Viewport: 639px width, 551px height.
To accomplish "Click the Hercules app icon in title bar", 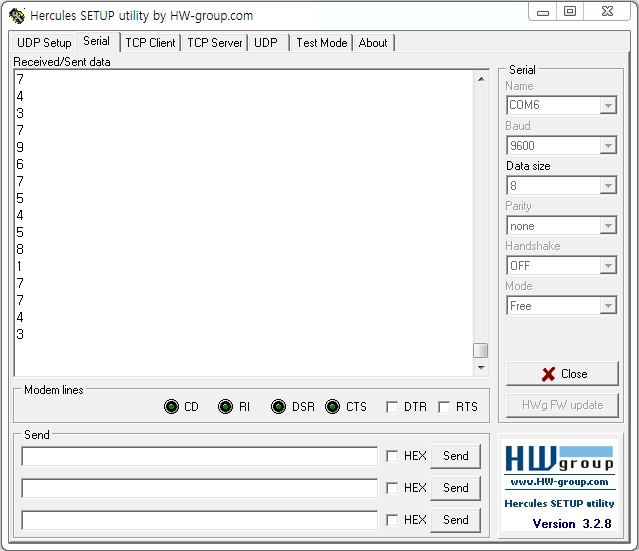I will pos(17,15).
